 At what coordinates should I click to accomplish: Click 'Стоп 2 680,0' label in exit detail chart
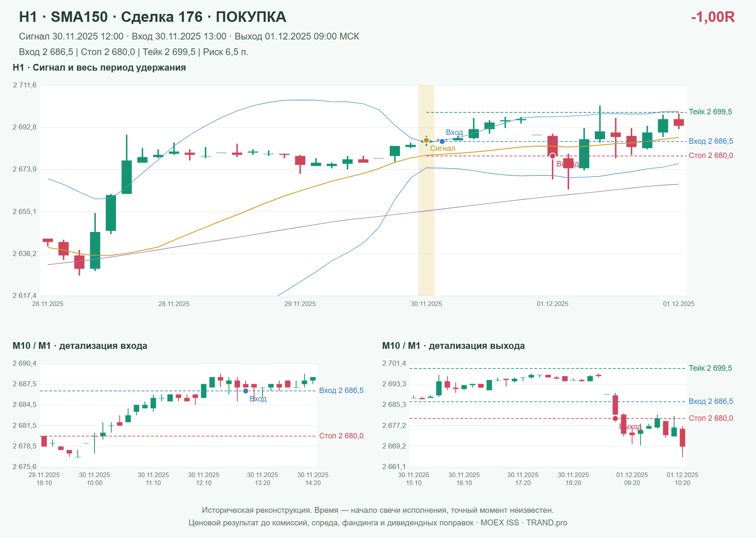tap(711, 418)
